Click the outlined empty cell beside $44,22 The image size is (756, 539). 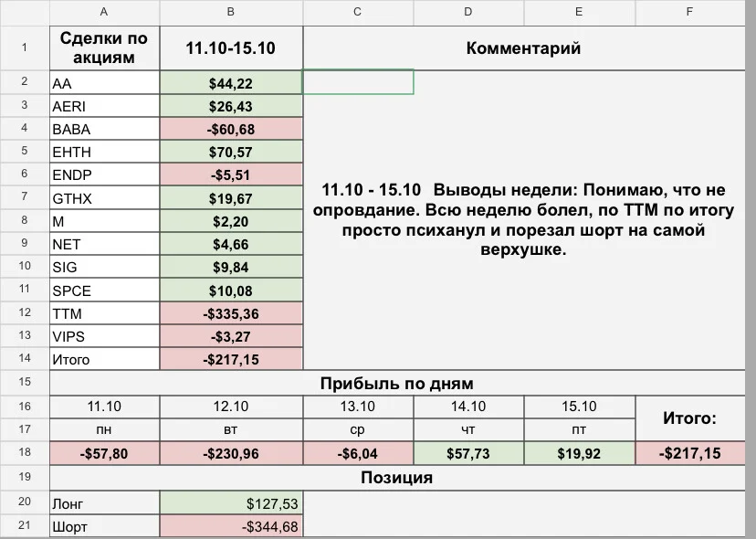pos(358,82)
